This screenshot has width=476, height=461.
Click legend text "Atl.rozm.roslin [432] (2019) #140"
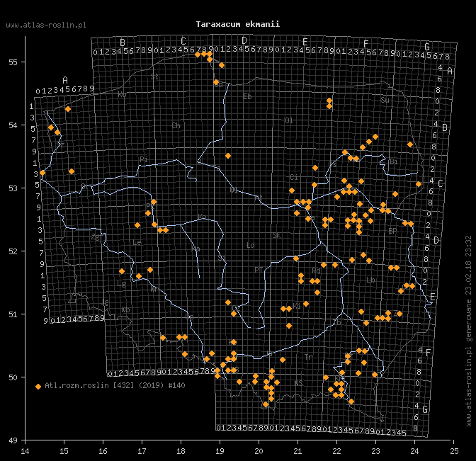115,385
